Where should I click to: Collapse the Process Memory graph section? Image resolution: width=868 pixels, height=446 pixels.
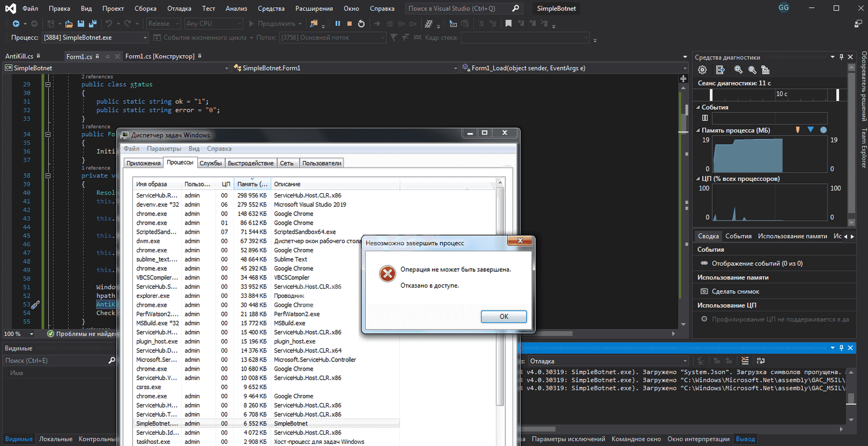[698, 131]
